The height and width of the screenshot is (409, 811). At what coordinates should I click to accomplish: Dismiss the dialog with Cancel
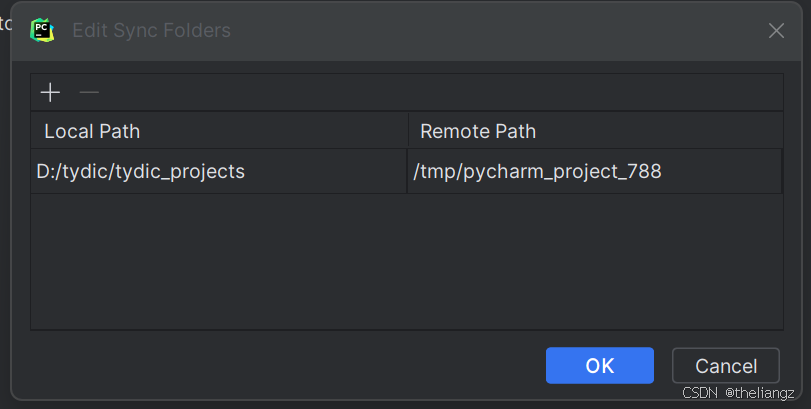pos(726,366)
